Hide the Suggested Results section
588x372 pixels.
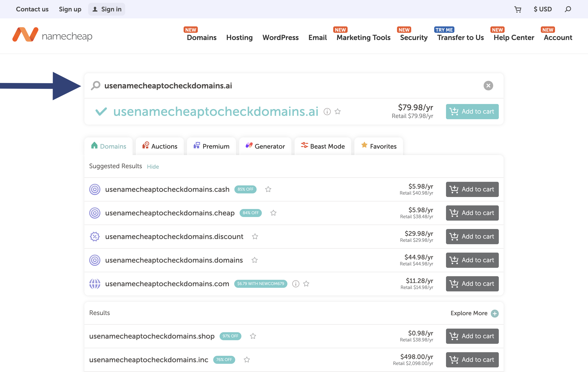point(153,166)
